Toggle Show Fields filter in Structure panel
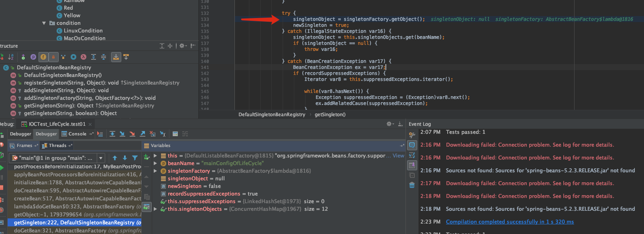The image size is (644, 234). pos(43,57)
